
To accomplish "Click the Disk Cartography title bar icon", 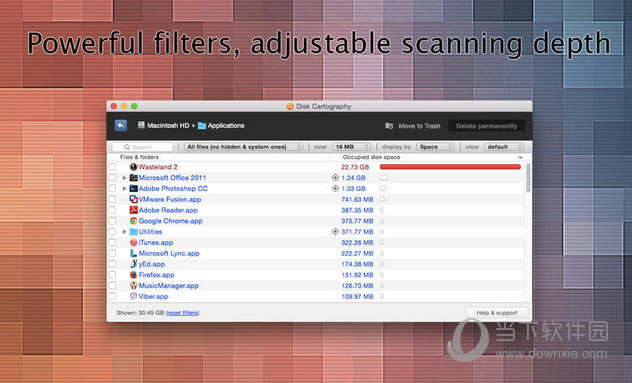I will pyautogui.click(x=290, y=106).
